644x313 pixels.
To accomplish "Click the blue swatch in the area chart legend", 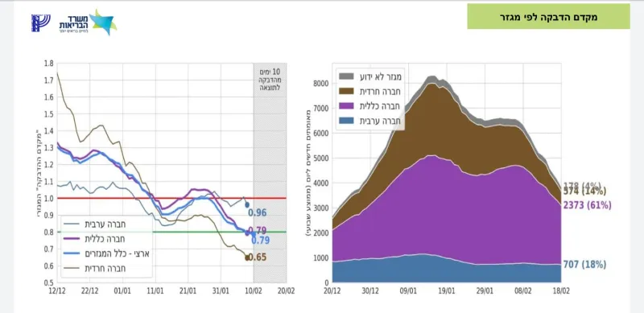I will click(x=346, y=121).
